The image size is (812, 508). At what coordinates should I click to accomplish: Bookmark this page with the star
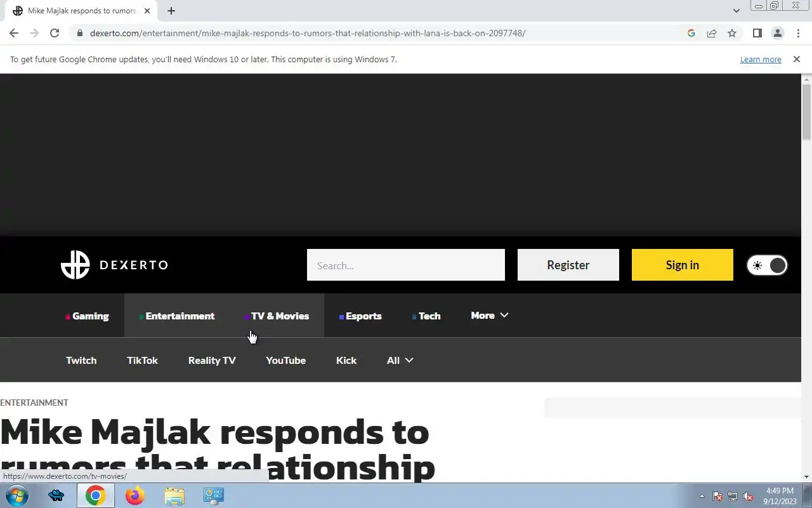click(x=732, y=33)
